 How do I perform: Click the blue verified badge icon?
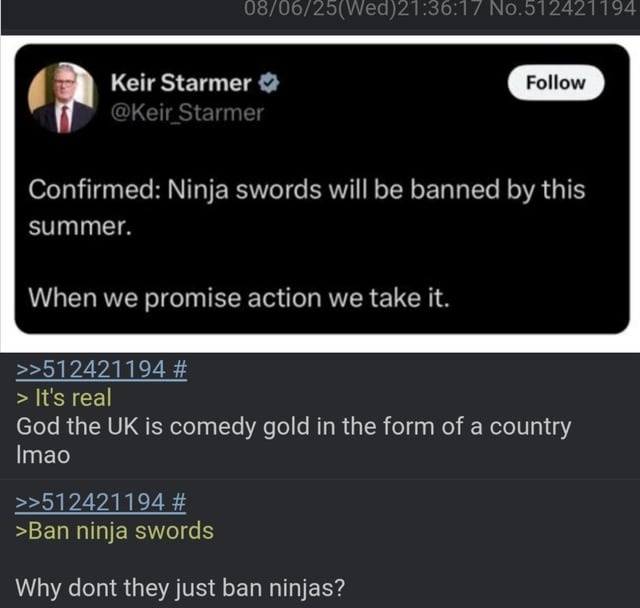pyautogui.click(x=269, y=83)
